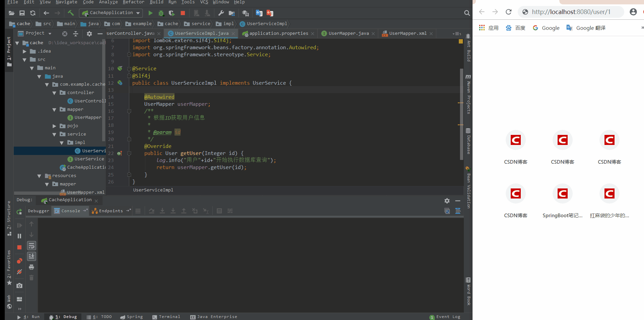The width and height of the screenshot is (644, 320).
Task: Open the Refactor menu
Action: tap(133, 2)
